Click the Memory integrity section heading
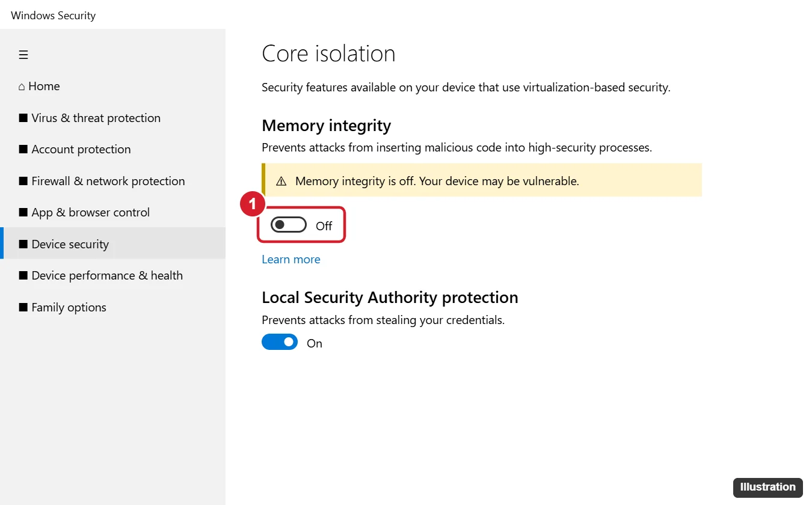The image size is (812, 505). tap(327, 126)
